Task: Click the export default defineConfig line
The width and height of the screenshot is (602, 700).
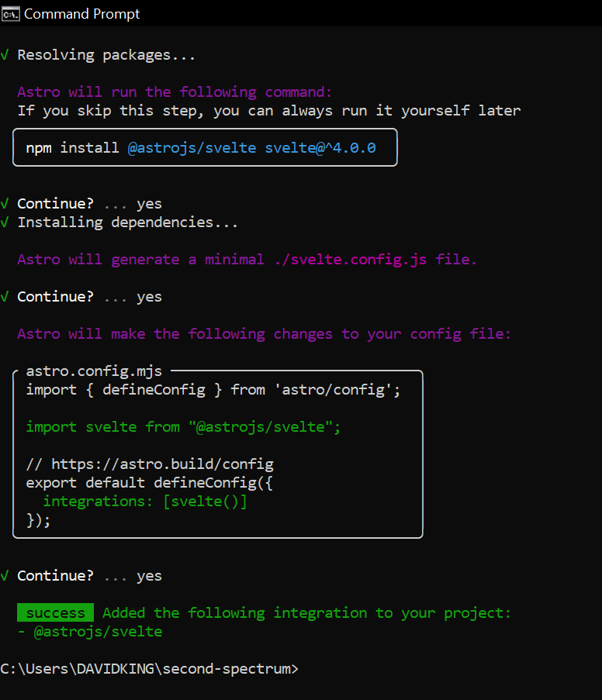Action: point(150,483)
